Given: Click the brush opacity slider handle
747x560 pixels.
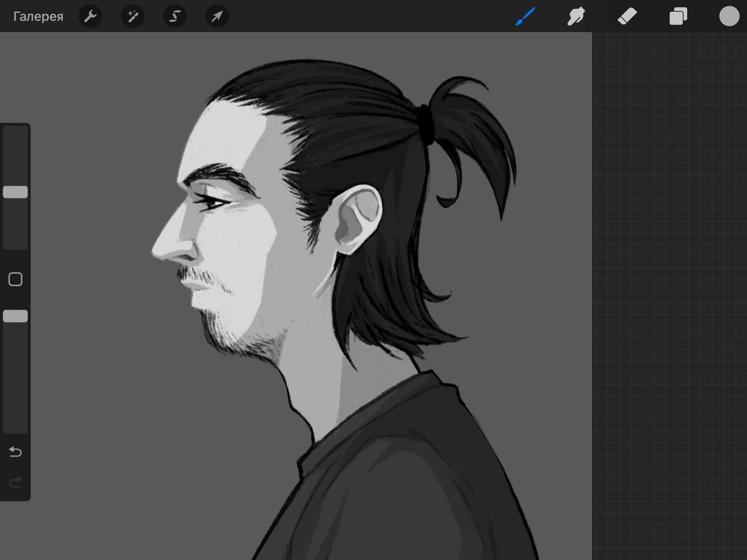Looking at the screenshot, I should [16, 316].
